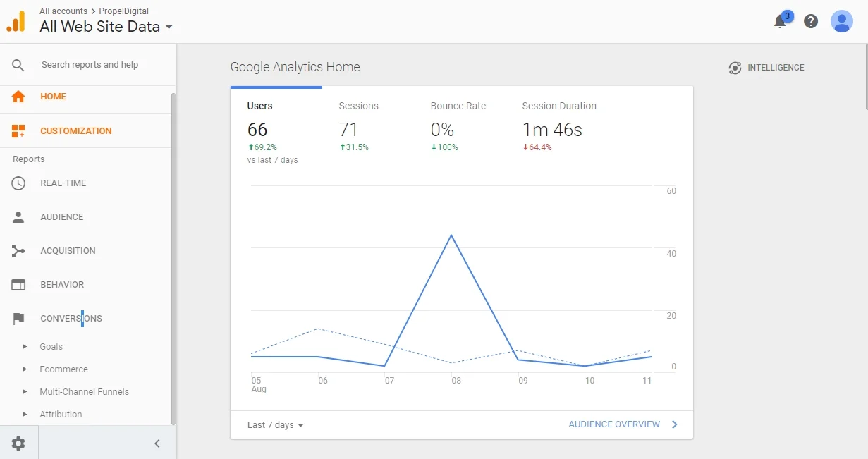The width and height of the screenshot is (868, 459).
Task: Expand Multi-Channel Funnels section
Action: click(x=25, y=392)
